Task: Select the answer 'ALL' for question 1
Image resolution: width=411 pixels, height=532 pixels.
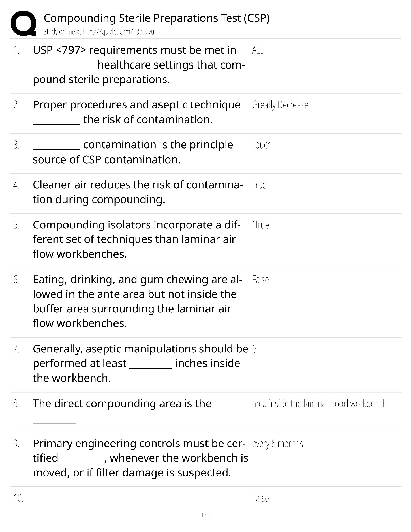Action: (x=258, y=50)
